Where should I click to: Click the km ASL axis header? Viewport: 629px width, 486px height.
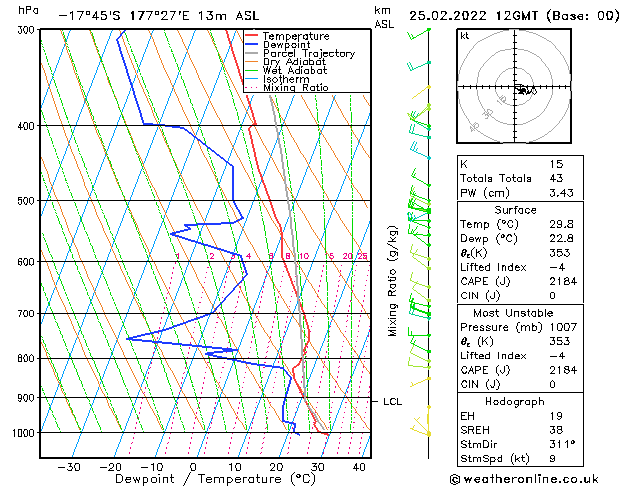coord(384,18)
